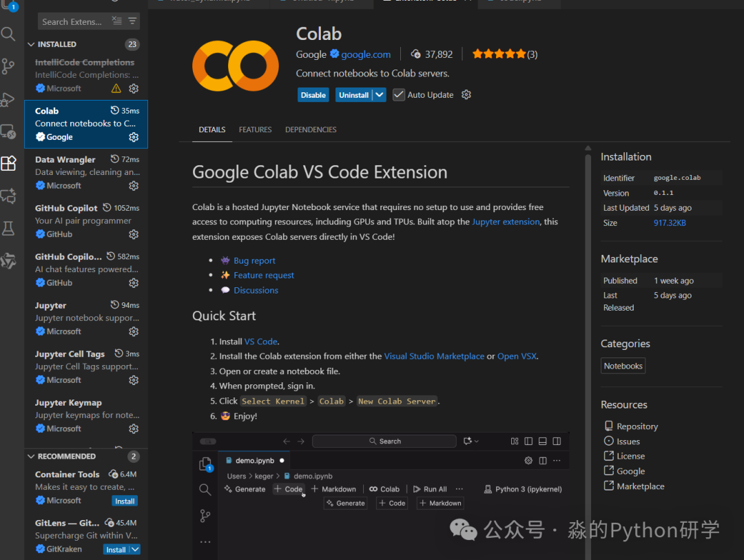
Task: Open the filter extensions icon
Action: click(x=132, y=21)
